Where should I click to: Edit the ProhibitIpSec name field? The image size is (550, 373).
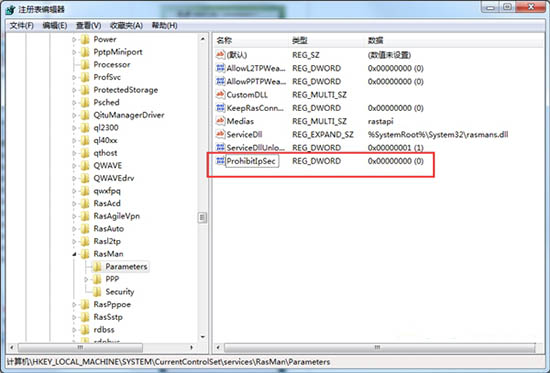(x=252, y=161)
